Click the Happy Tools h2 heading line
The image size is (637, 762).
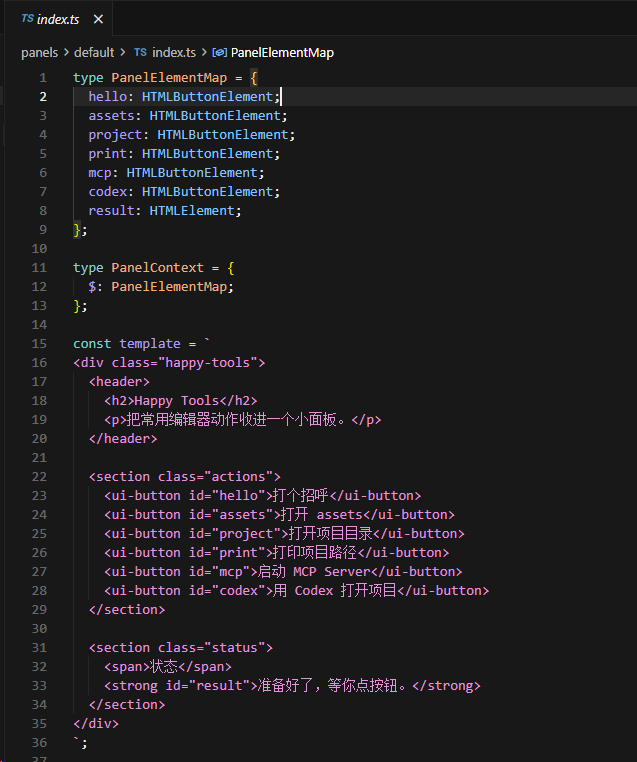coord(181,401)
